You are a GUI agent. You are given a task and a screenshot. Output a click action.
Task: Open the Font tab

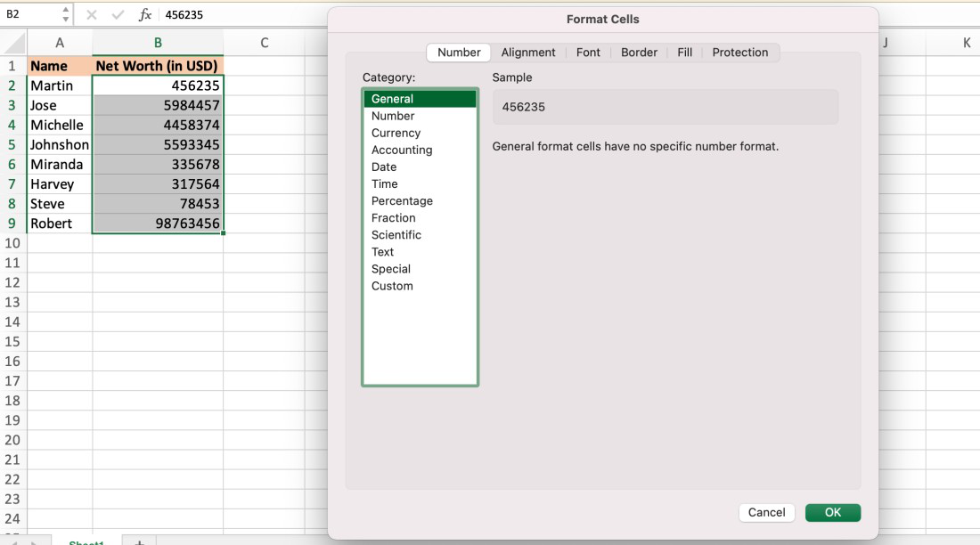pyautogui.click(x=588, y=53)
